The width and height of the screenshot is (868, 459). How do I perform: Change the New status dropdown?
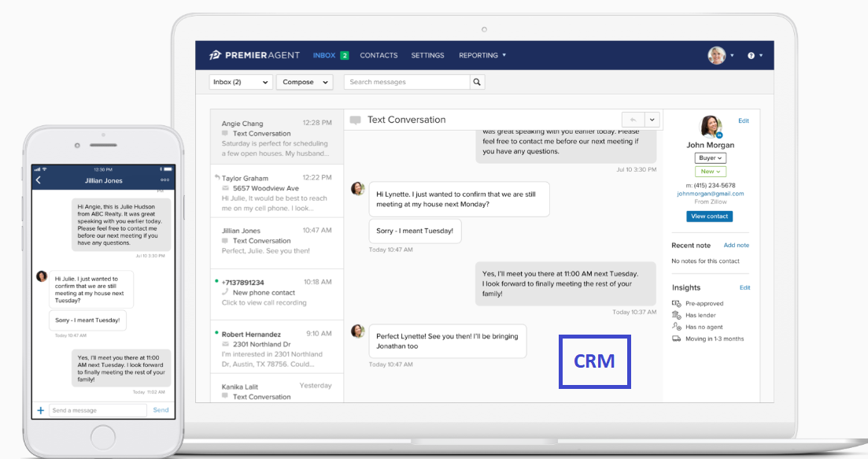pyautogui.click(x=711, y=172)
